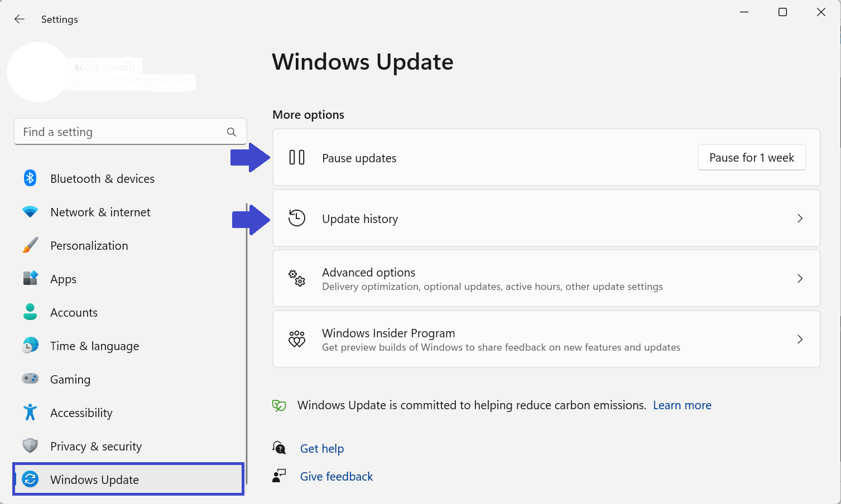Minimize the Settings window
This screenshot has height=504, width=841.
click(x=744, y=12)
